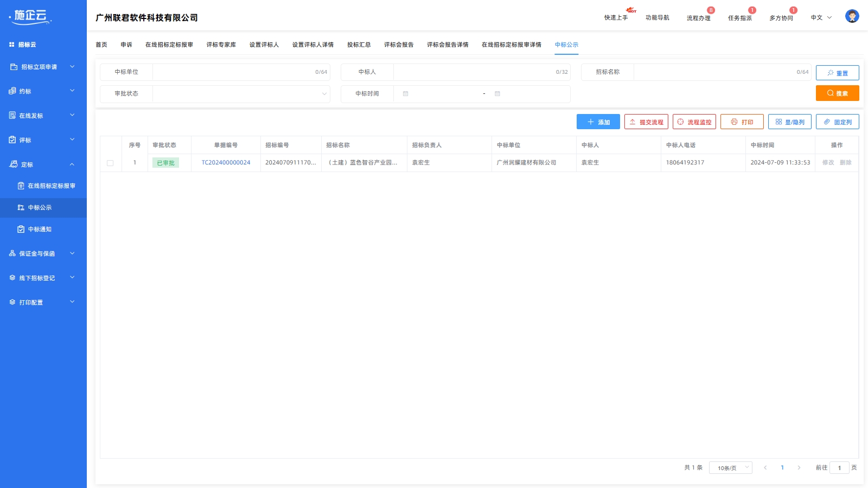Open 功能导航 in the top bar

click(657, 18)
